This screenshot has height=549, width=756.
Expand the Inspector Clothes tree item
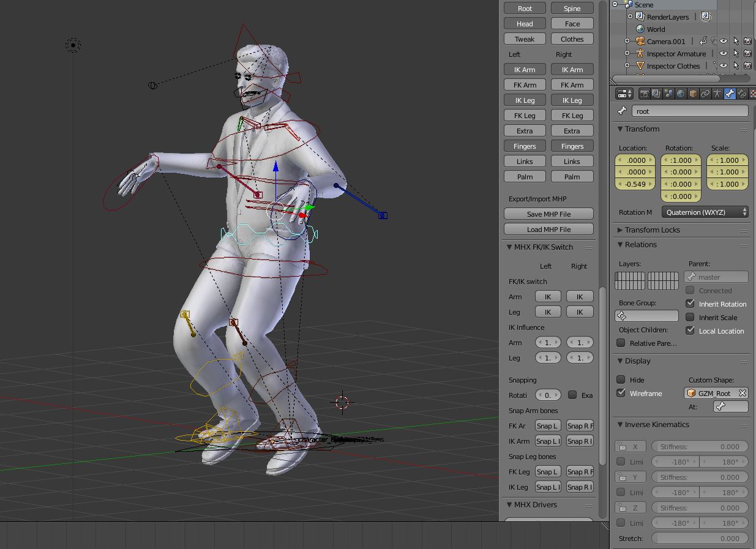627,65
